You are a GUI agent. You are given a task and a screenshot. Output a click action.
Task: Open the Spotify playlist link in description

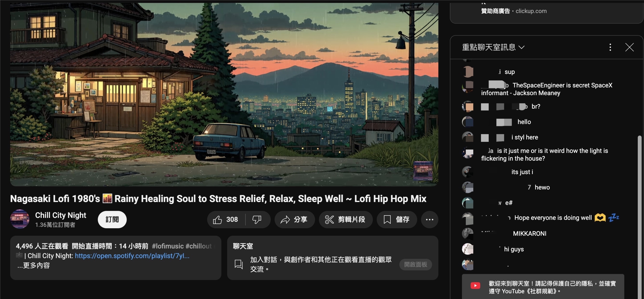tap(132, 256)
